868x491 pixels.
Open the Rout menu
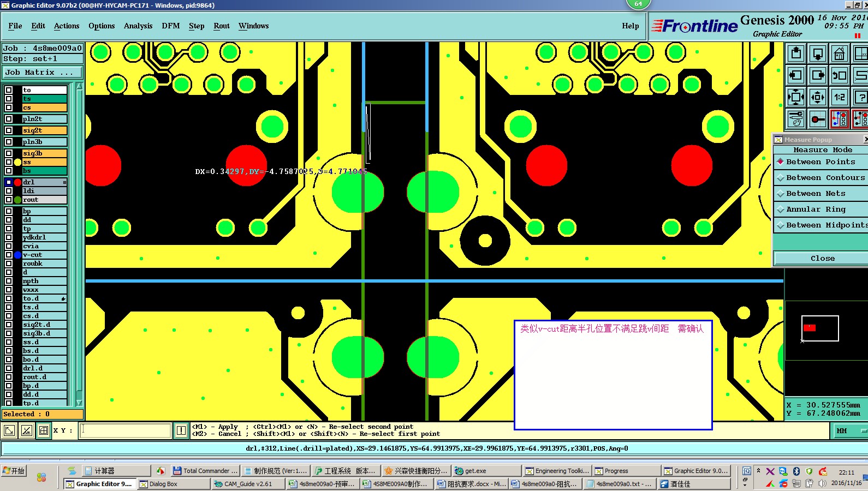tap(222, 26)
